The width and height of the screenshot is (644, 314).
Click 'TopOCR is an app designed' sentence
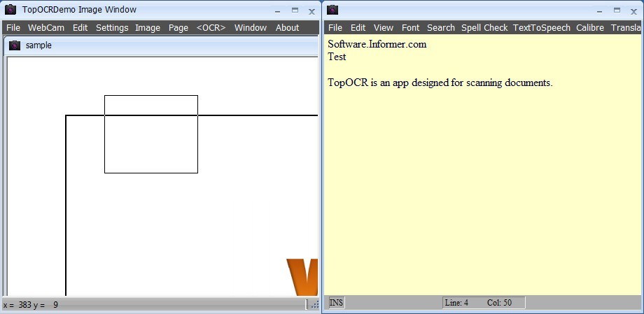[440, 83]
